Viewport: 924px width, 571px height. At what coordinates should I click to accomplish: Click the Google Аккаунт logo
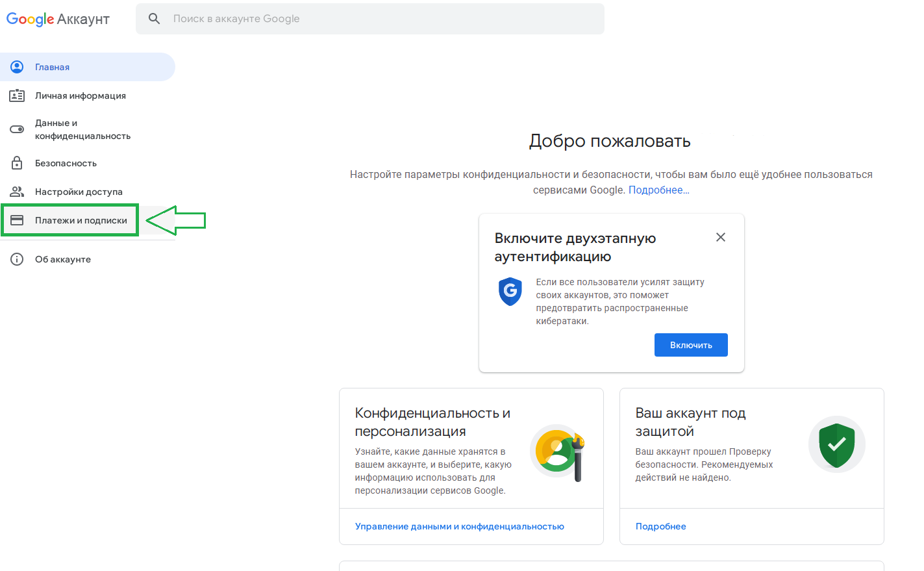click(x=58, y=19)
